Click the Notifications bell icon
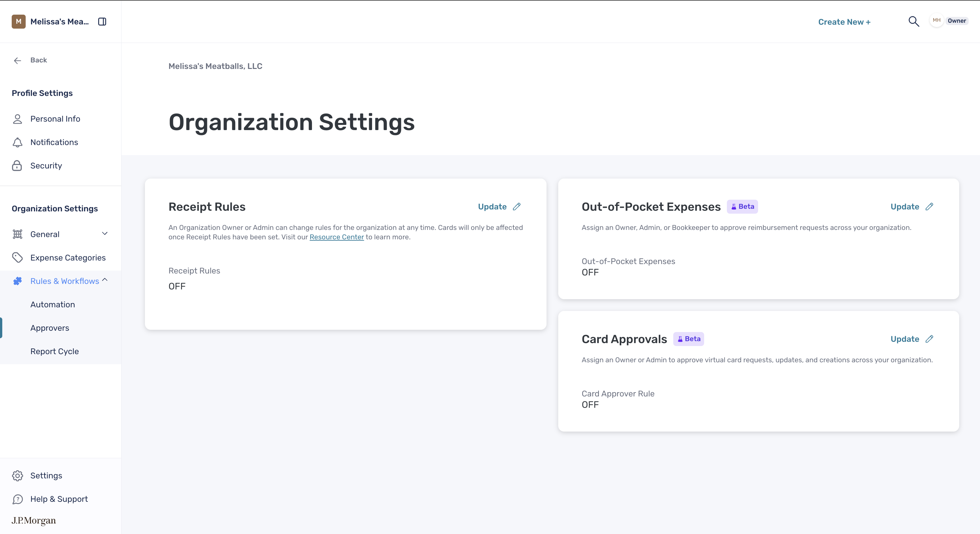This screenshot has height=534, width=980. (18, 142)
